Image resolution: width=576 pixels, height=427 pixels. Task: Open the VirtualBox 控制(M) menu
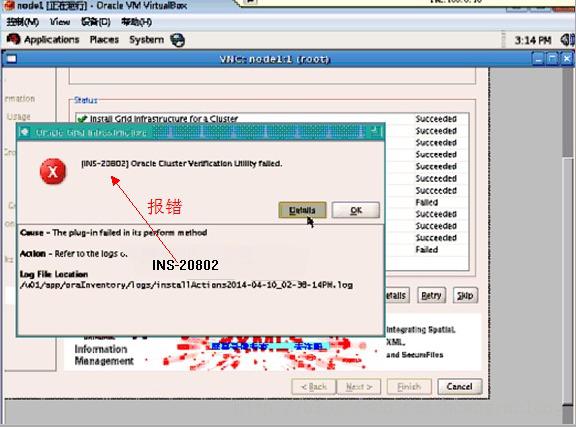pos(22,22)
